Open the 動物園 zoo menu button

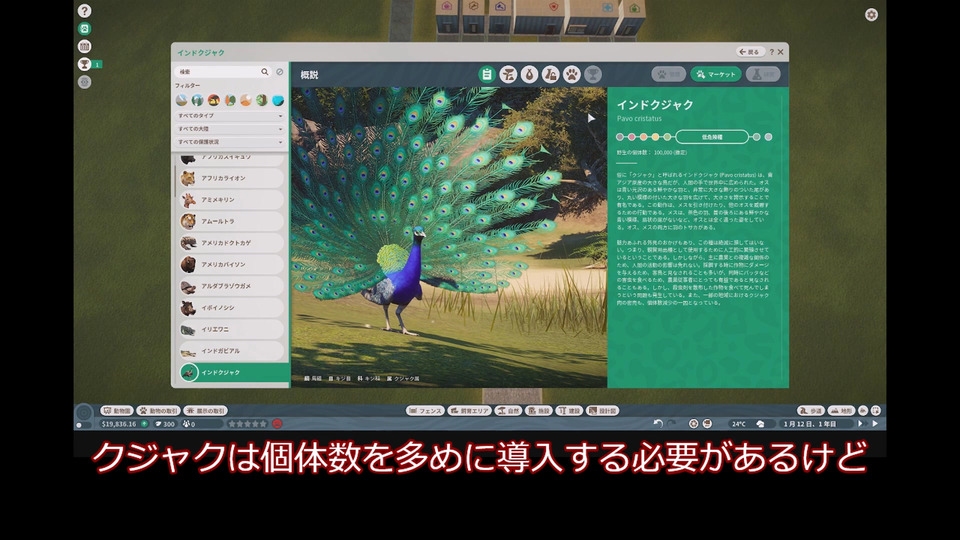pos(117,411)
